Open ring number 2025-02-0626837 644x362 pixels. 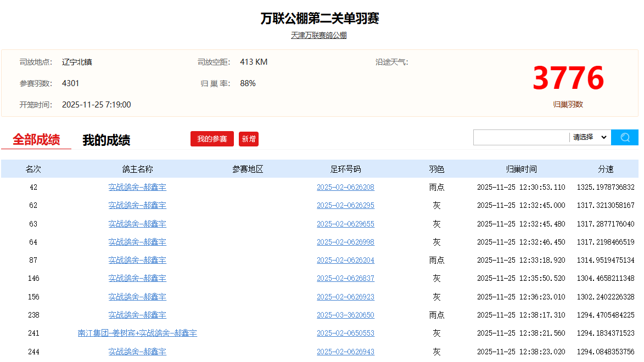click(345, 278)
